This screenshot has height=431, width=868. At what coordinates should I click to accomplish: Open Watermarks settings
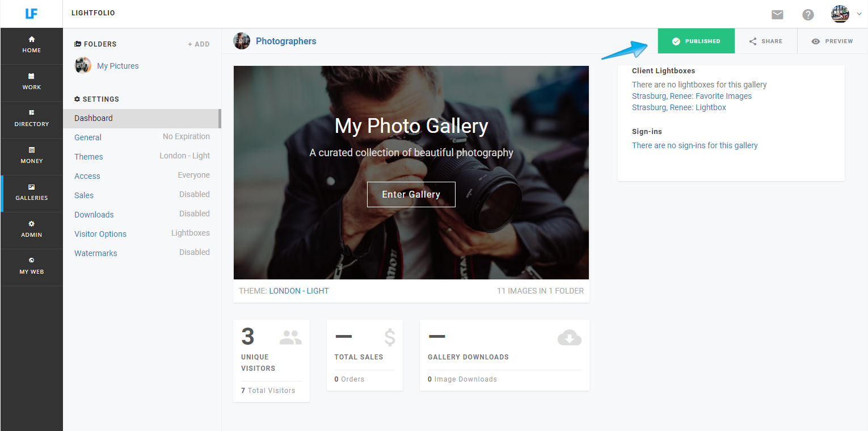pyautogui.click(x=96, y=253)
